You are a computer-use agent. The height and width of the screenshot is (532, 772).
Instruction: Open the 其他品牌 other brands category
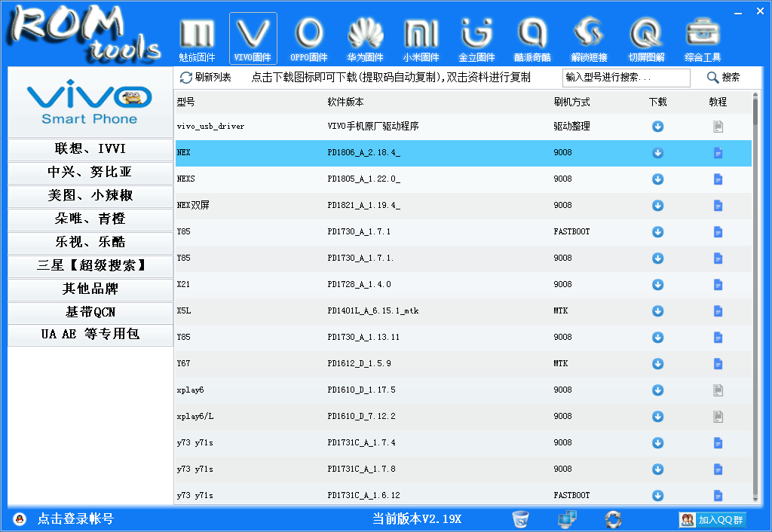click(x=90, y=289)
